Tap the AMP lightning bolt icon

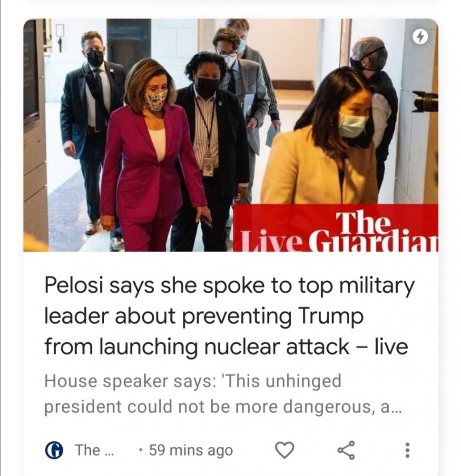point(421,37)
